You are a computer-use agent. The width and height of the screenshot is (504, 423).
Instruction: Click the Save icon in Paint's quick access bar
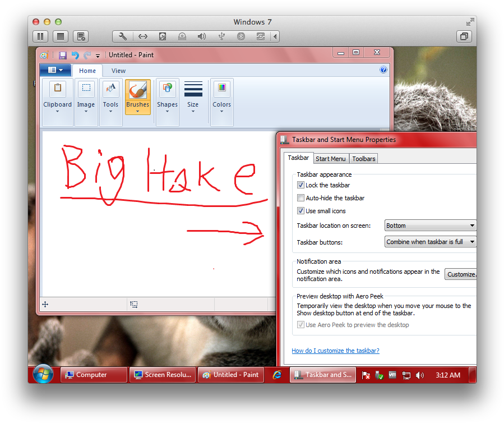click(63, 56)
